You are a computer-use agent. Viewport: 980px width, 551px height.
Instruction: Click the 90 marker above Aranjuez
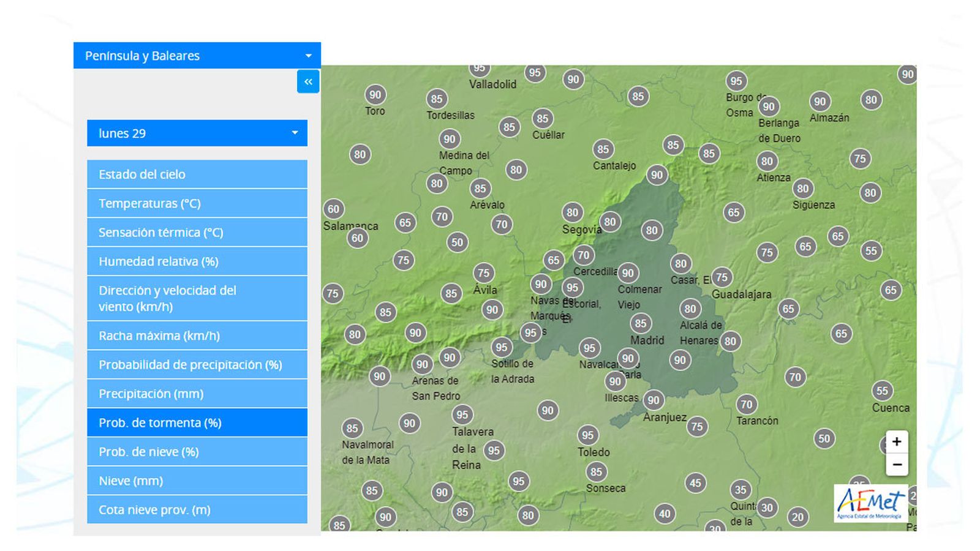(x=654, y=400)
